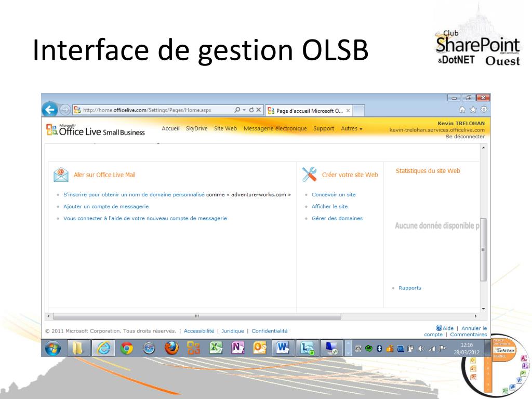The width and height of the screenshot is (532, 399).
Task: Open Favorites with the star icon
Action: (473, 109)
